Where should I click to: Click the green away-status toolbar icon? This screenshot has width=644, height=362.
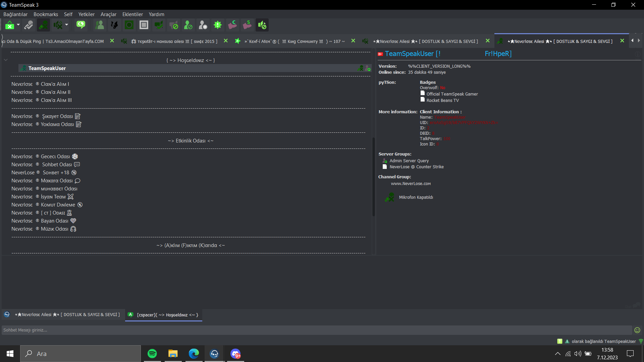click(x=10, y=25)
